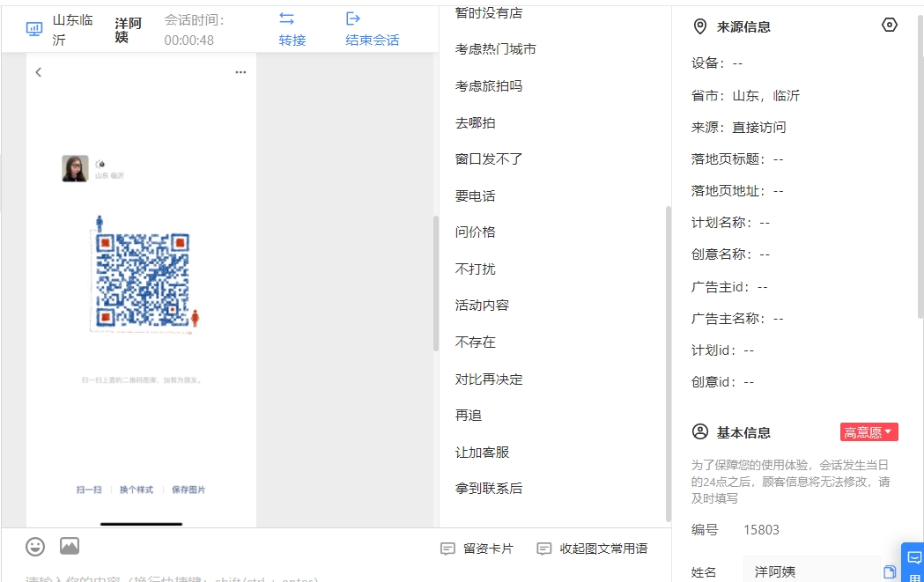Click the message input box
The height and width of the screenshot is (582, 924).
tap(336, 578)
